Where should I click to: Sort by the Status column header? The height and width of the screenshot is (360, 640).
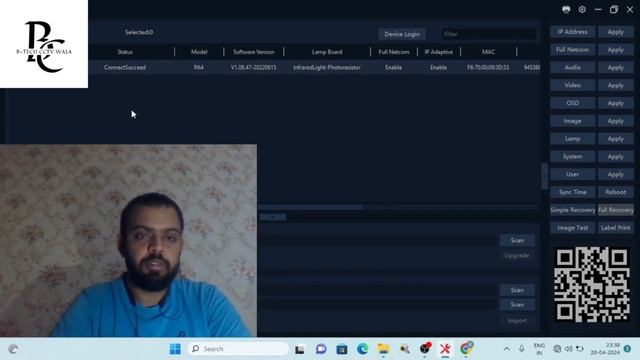(125, 52)
